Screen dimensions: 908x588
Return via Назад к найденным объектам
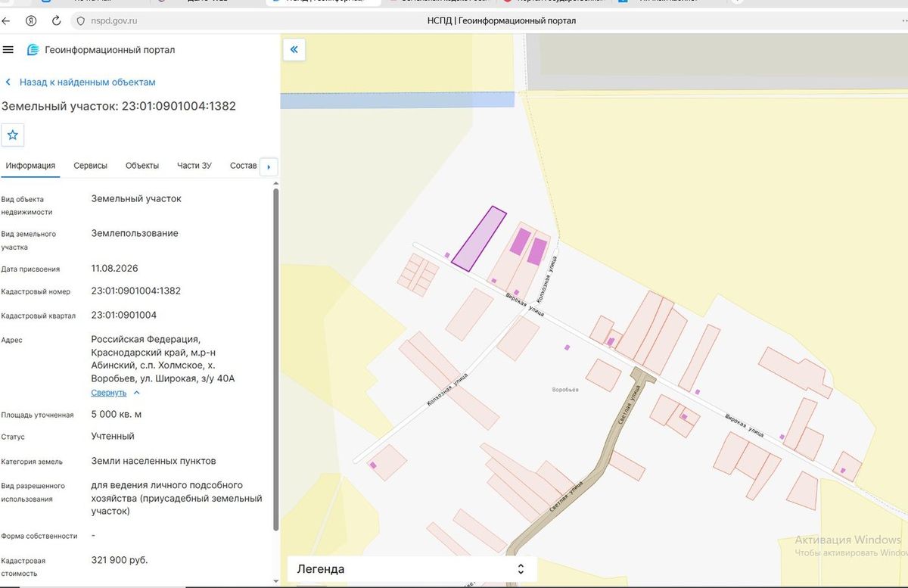tap(87, 82)
